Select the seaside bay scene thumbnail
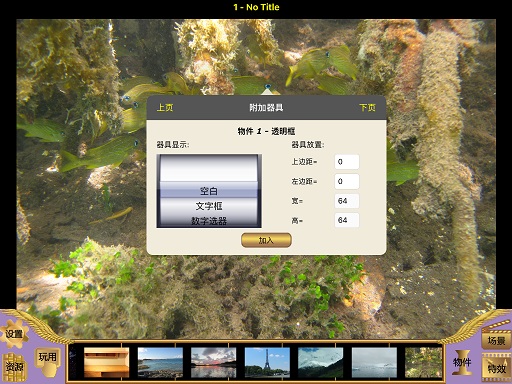The width and height of the screenshot is (512, 384). coord(160,362)
